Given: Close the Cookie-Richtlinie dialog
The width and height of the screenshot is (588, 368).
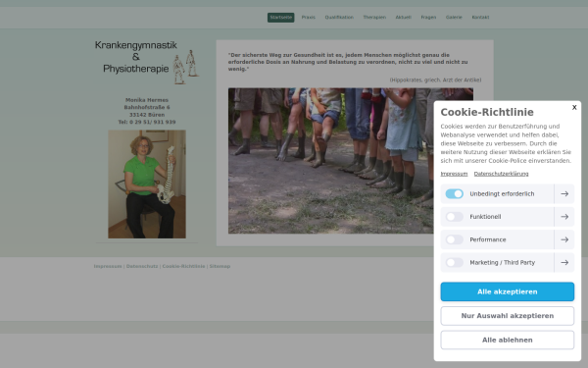Looking at the screenshot, I should tap(574, 107).
